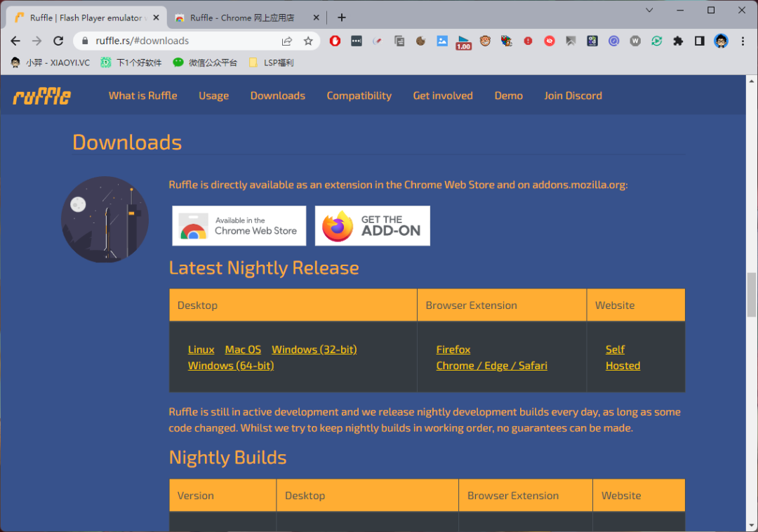
Task: Click the colorful cartoon character extension icon
Action: click(x=506, y=41)
